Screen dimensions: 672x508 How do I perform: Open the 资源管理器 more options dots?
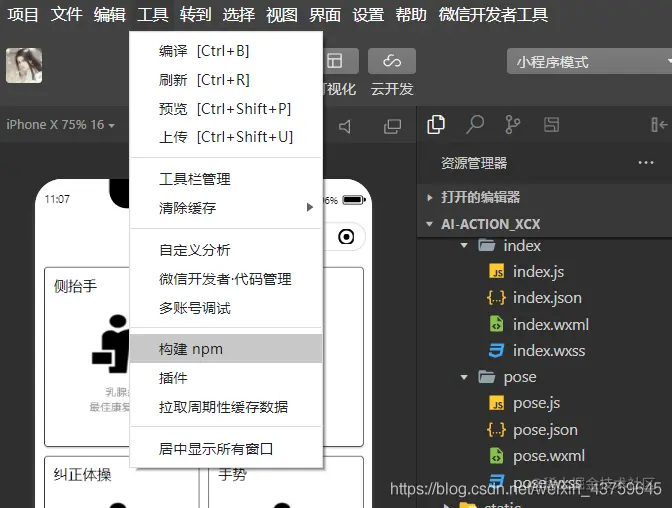(646, 162)
